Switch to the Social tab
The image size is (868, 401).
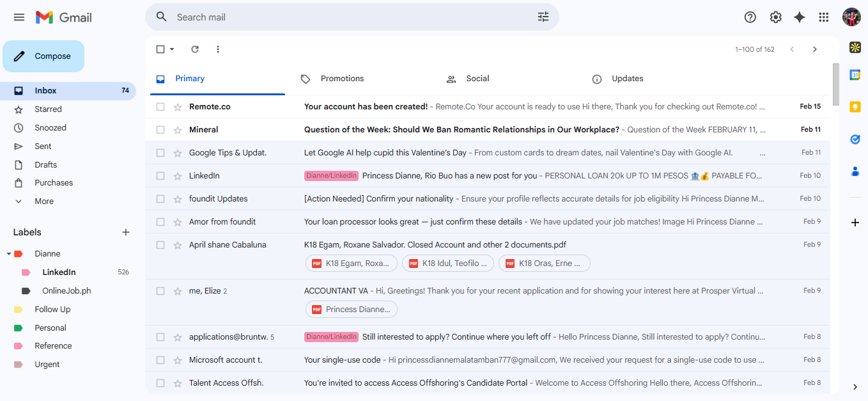[x=477, y=79]
